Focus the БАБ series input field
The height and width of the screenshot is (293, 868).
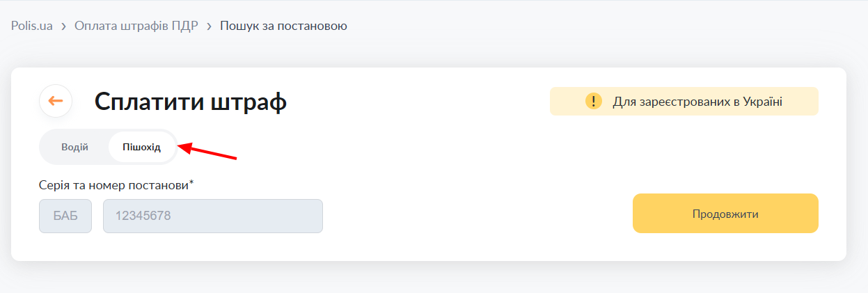click(x=65, y=216)
